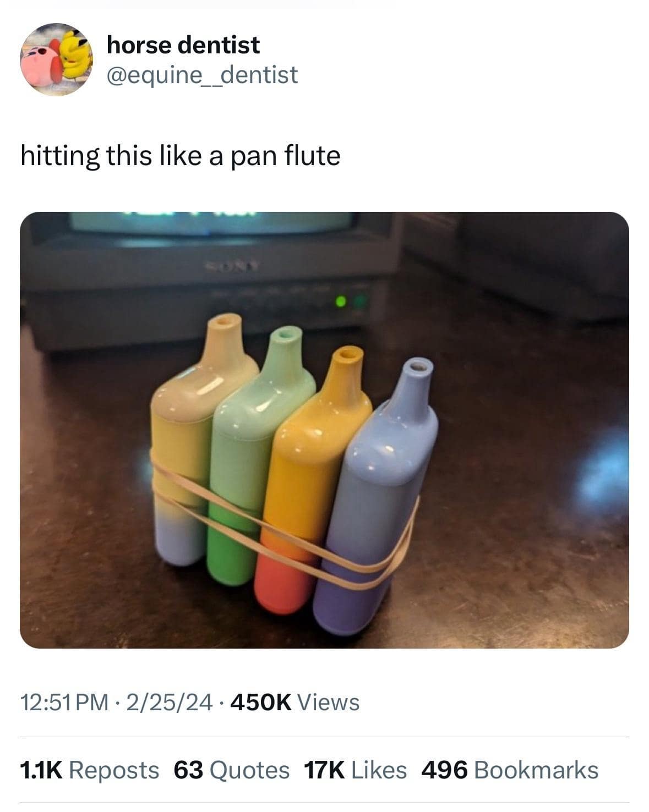
Task: Click the "hitting this like a pan flute" text
Action: [x=181, y=156]
